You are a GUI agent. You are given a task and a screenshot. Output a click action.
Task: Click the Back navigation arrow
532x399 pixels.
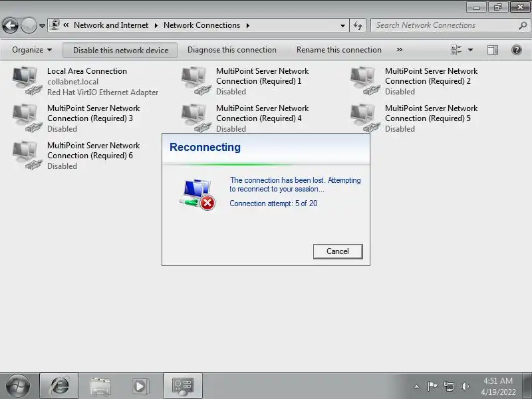click(10, 25)
